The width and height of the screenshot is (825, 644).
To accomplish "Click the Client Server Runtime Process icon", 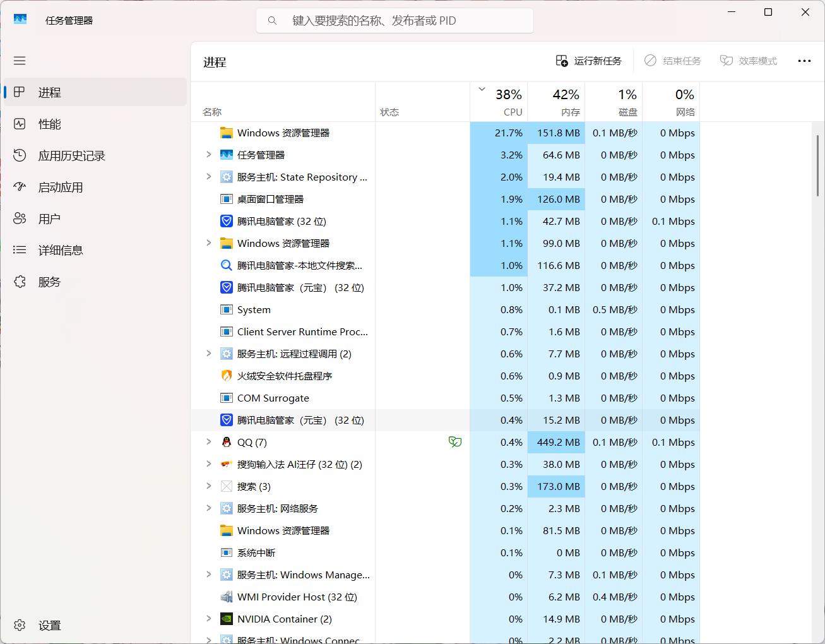I will (227, 331).
